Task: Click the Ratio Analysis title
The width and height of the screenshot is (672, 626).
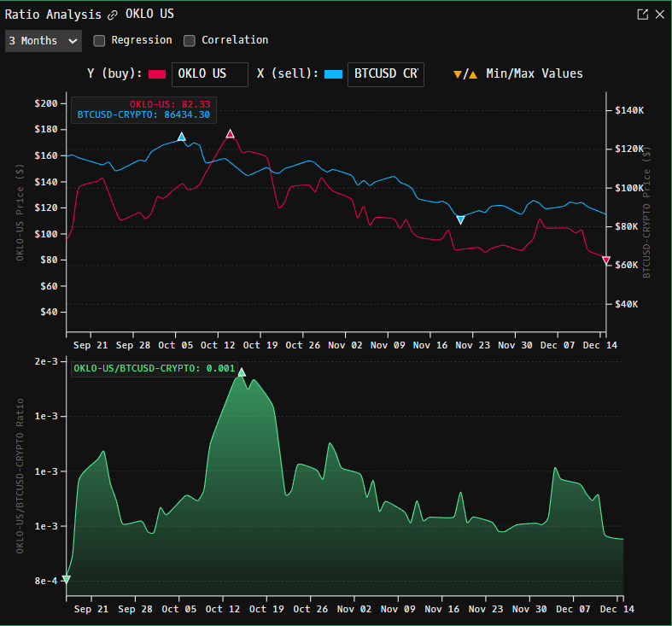Action: point(53,15)
